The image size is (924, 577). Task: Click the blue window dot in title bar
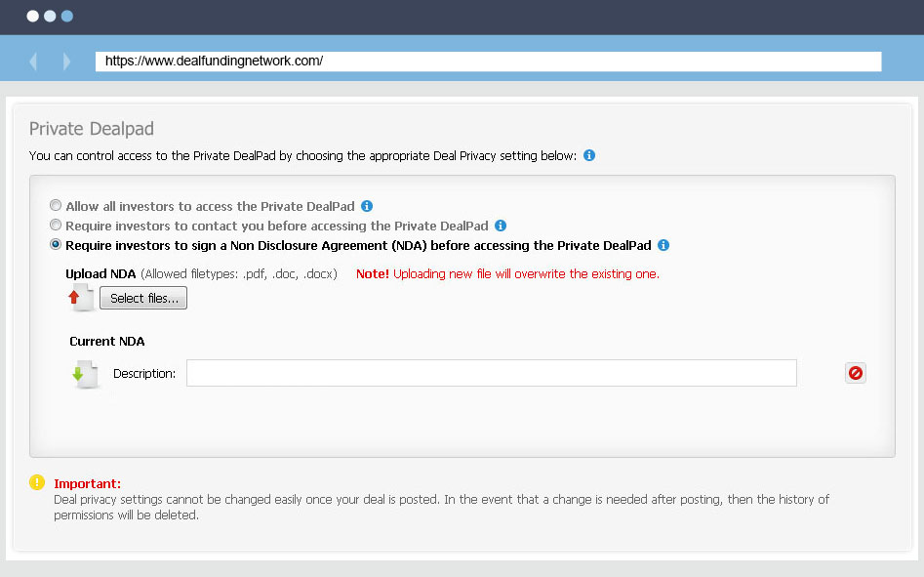(66, 17)
